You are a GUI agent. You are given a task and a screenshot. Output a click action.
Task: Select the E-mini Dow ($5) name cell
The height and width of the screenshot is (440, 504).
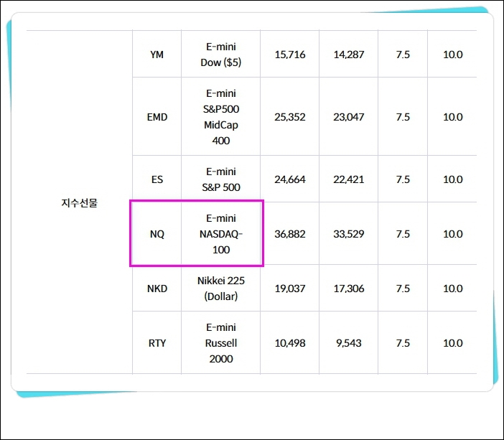[x=221, y=55]
